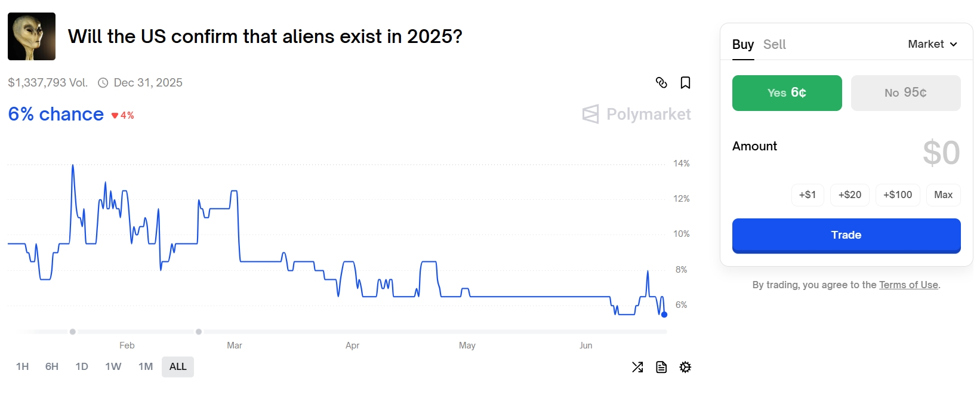Screen dimensions: 980x395
Task: Click the first chart range slider handle
Action: click(x=73, y=332)
